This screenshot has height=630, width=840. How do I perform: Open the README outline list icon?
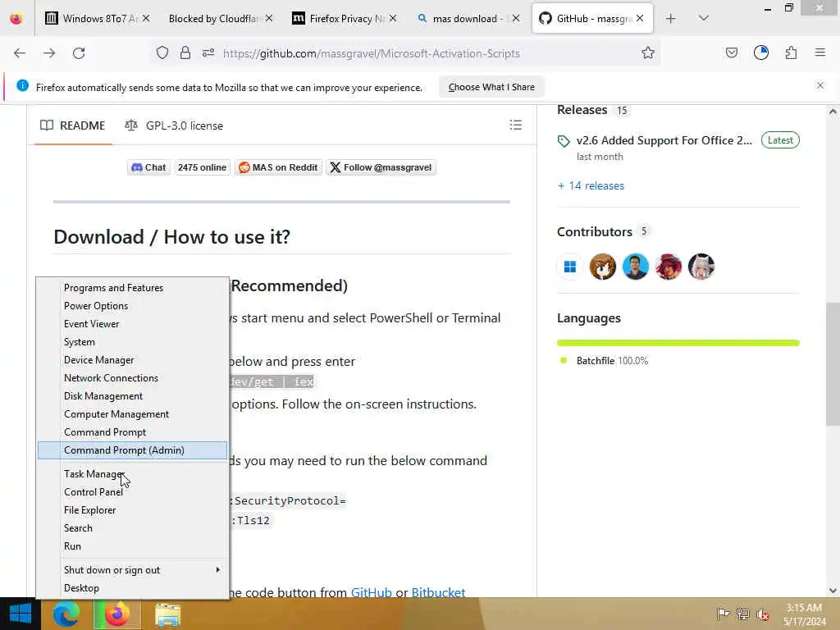pyautogui.click(x=515, y=126)
